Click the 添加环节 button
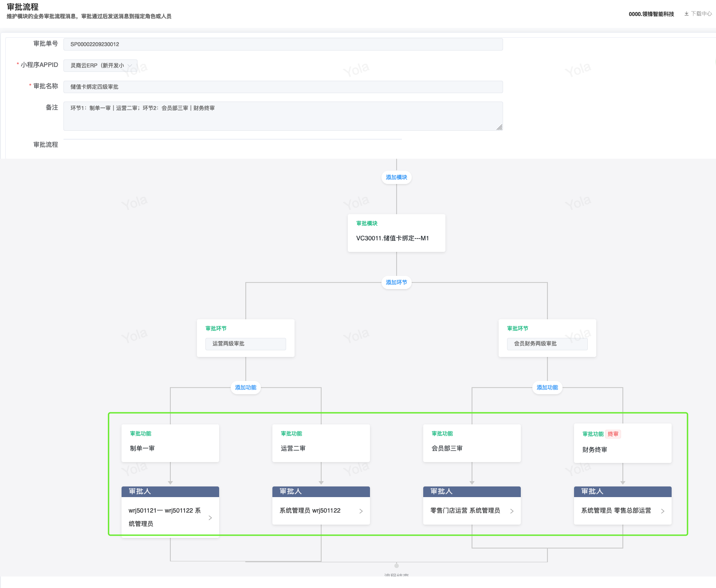Screen dimensions: 716x588 (396, 282)
